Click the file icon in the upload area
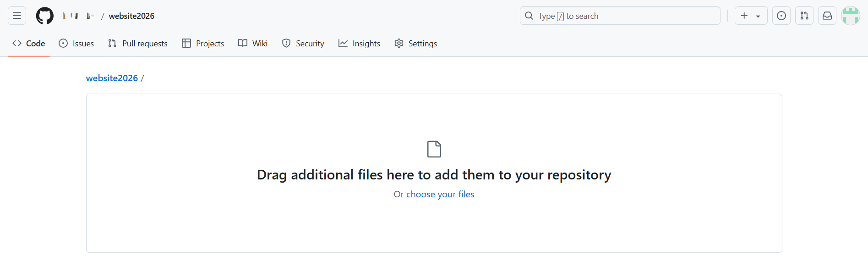Viewport: 868px width, 257px height. click(434, 149)
